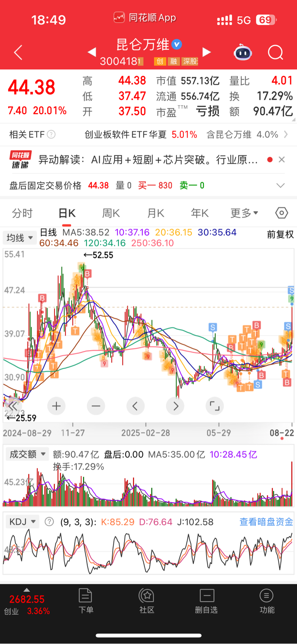Expand chart to fullscreen icon
Image resolution: width=297 pixels, height=644 pixels.
point(215,406)
